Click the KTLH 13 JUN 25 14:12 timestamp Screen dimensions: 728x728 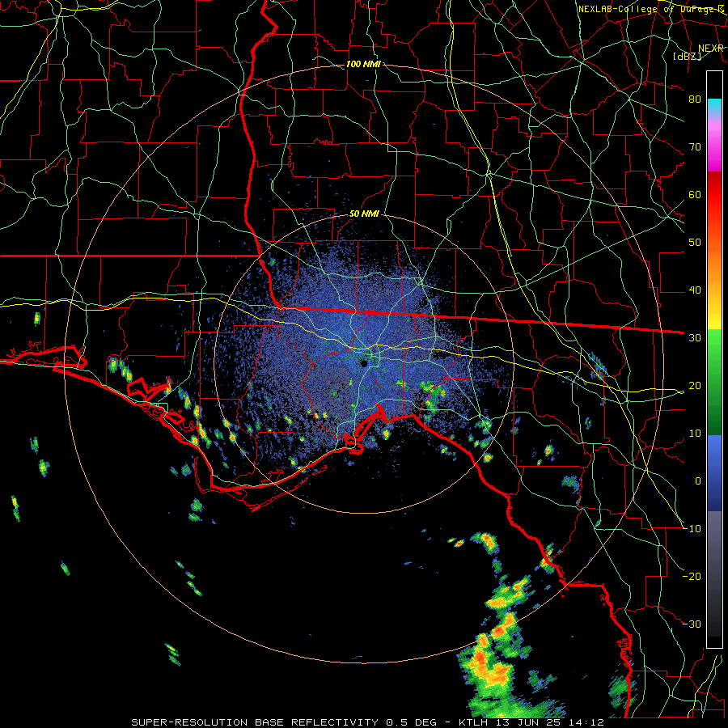(x=531, y=722)
